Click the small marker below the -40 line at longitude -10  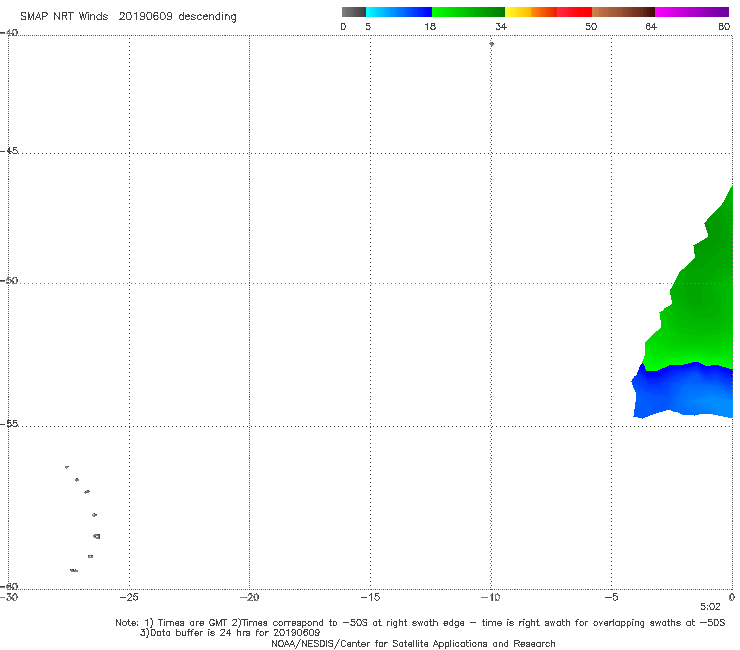(491, 44)
